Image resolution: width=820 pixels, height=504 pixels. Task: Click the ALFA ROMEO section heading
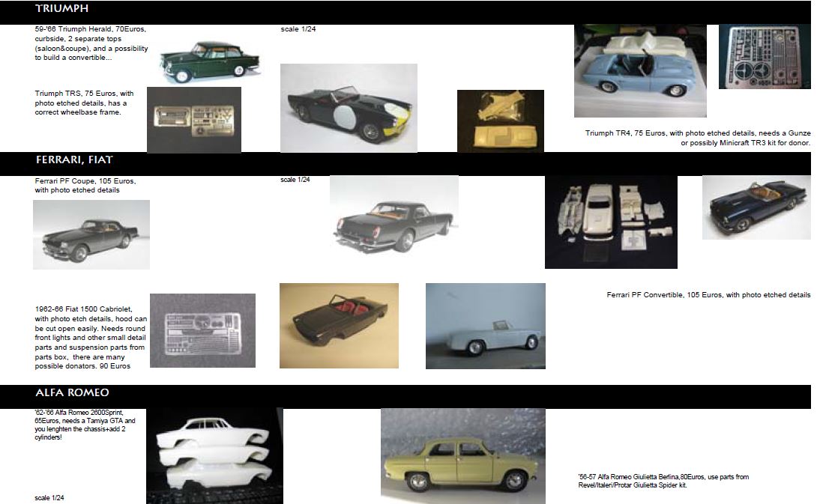[x=72, y=392]
